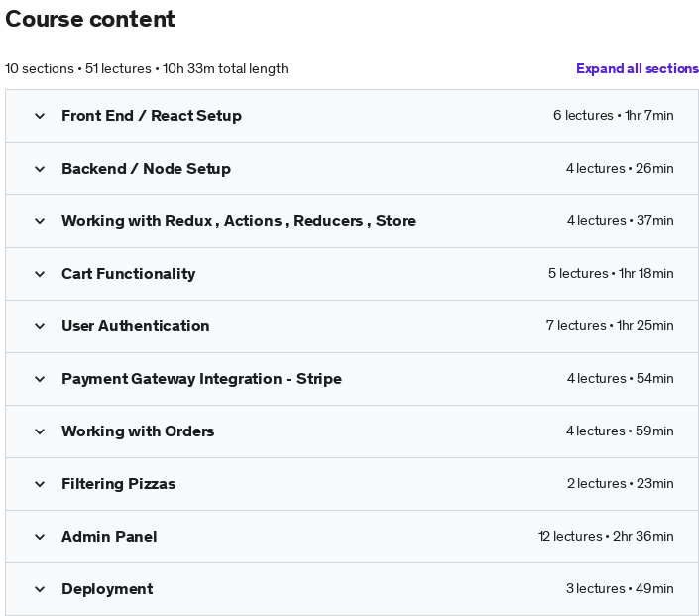Image resolution: width=699 pixels, height=616 pixels.
Task: Select the User Authentication section heading
Action: tap(136, 326)
